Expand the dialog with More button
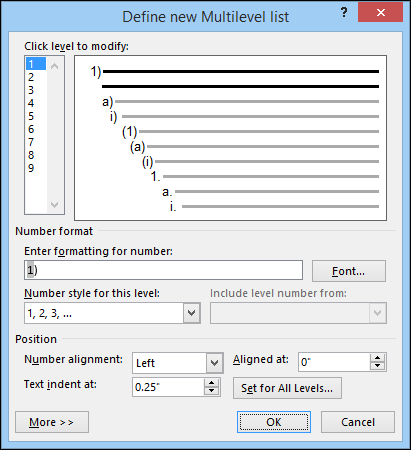Screen dimensions: 411x450 pyautogui.click(x=52, y=422)
